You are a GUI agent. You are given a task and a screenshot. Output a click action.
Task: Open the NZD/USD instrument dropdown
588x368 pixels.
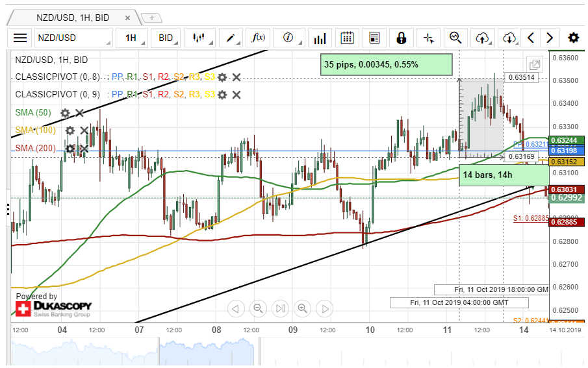tap(73, 38)
